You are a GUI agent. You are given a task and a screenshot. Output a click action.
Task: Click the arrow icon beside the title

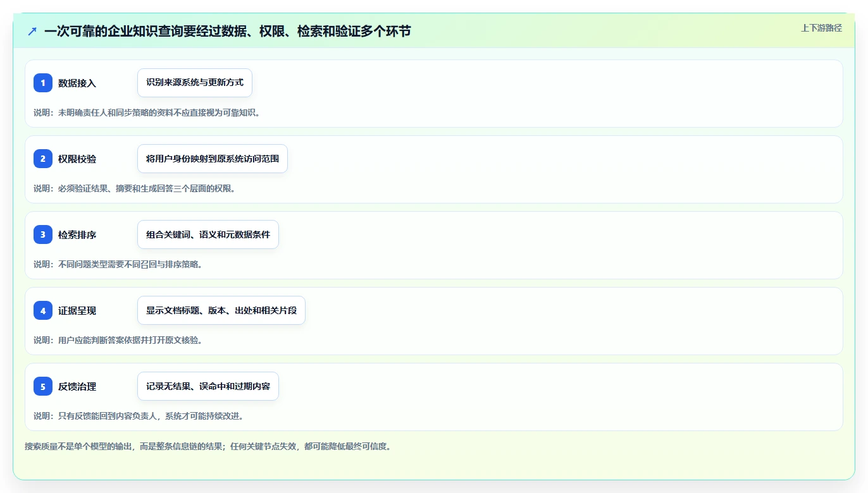[32, 31]
